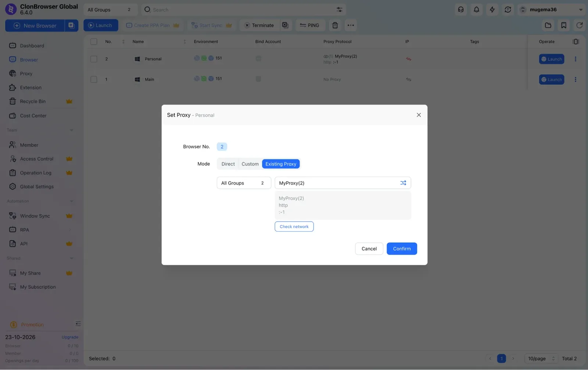Cancel the Set Proxy dialog
Screen dimensions: 588x370
click(369, 249)
